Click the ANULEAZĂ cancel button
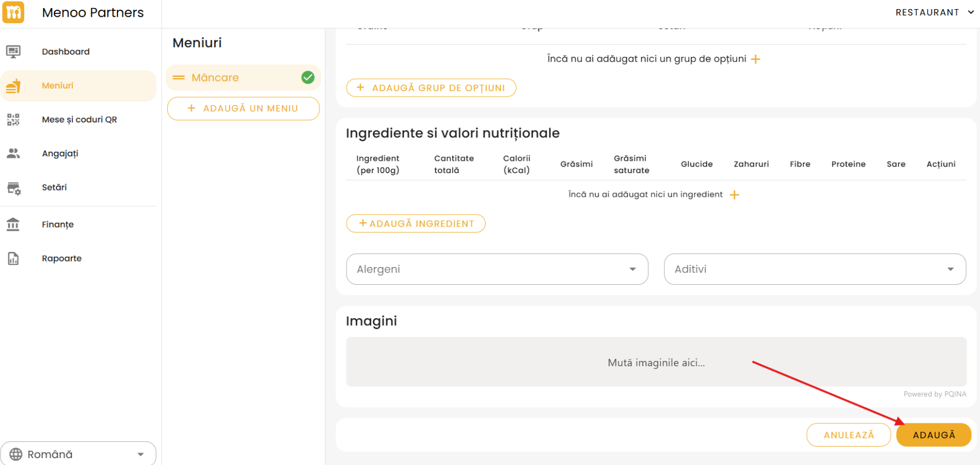 pyautogui.click(x=848, y=435)
